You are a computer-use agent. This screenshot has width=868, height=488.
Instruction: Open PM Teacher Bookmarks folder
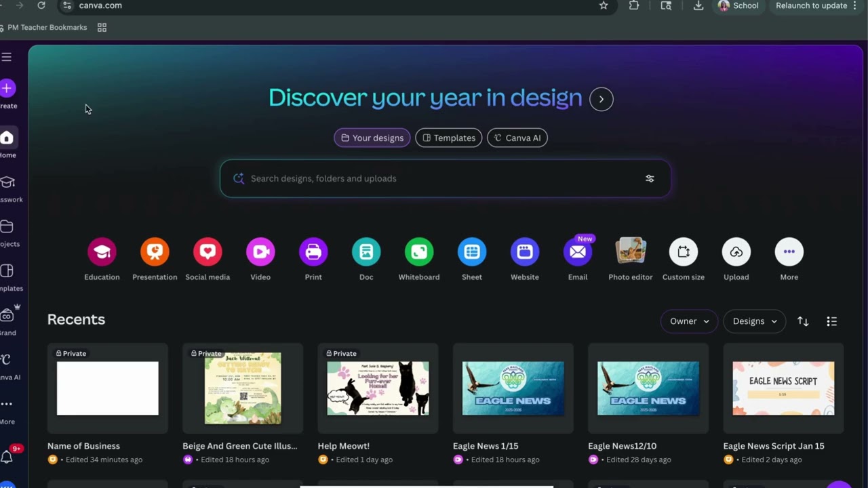45,28
